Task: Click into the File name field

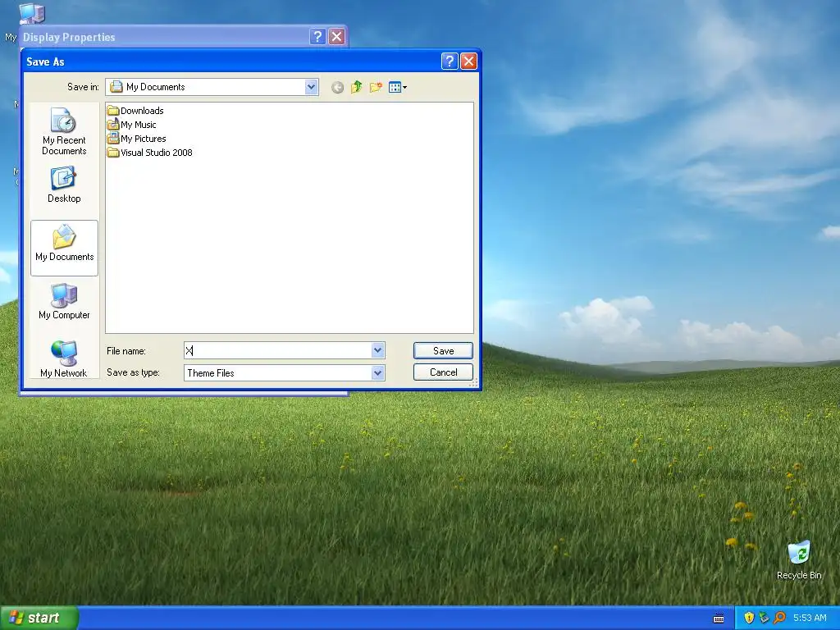Action: point(277,351)
